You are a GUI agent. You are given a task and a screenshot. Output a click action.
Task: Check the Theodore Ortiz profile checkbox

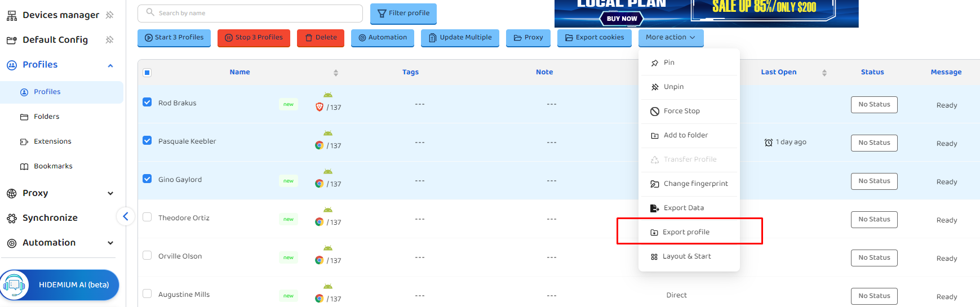147,217
